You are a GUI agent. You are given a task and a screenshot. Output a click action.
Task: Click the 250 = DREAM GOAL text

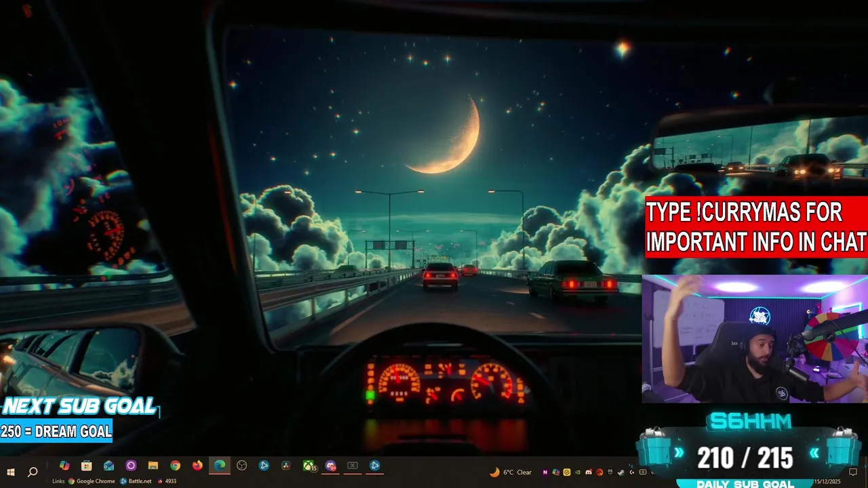[56, 431]
